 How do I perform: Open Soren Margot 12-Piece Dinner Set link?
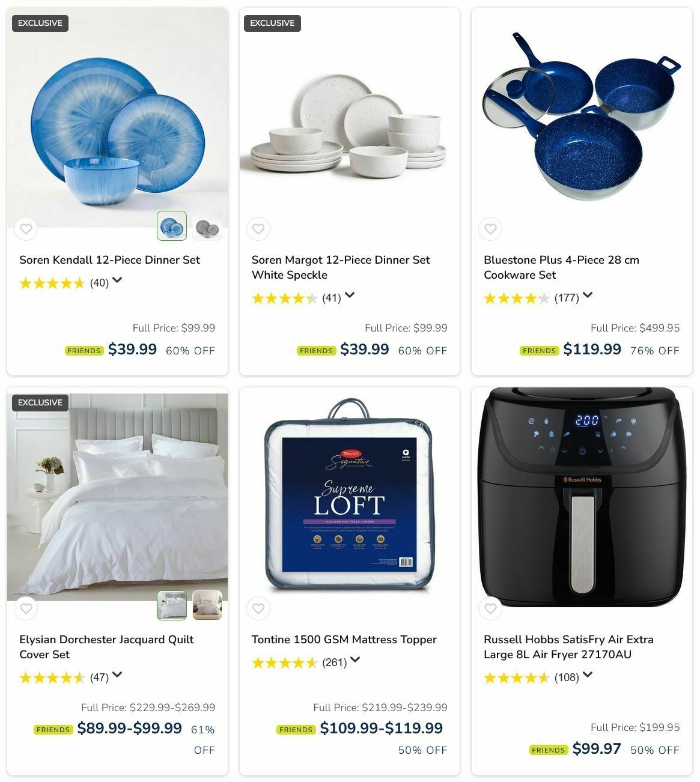pos(341,267)
